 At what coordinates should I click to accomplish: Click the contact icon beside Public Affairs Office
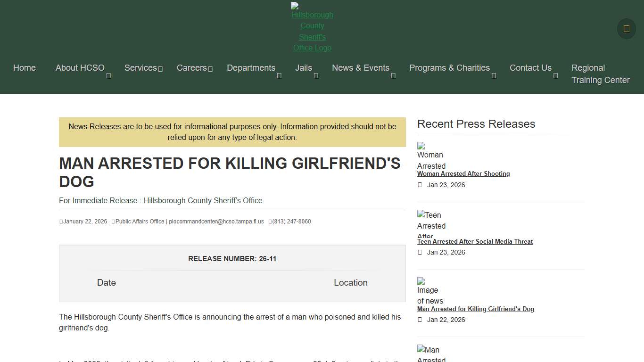tap(113, 221)
